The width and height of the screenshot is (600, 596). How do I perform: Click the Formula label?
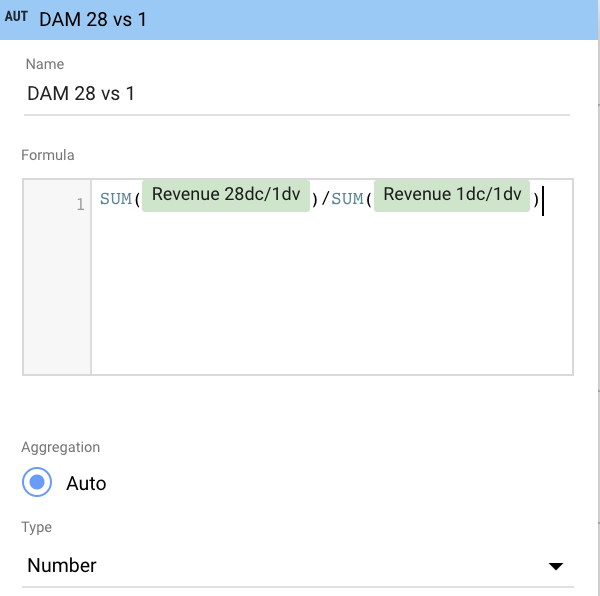click(48, 155)
